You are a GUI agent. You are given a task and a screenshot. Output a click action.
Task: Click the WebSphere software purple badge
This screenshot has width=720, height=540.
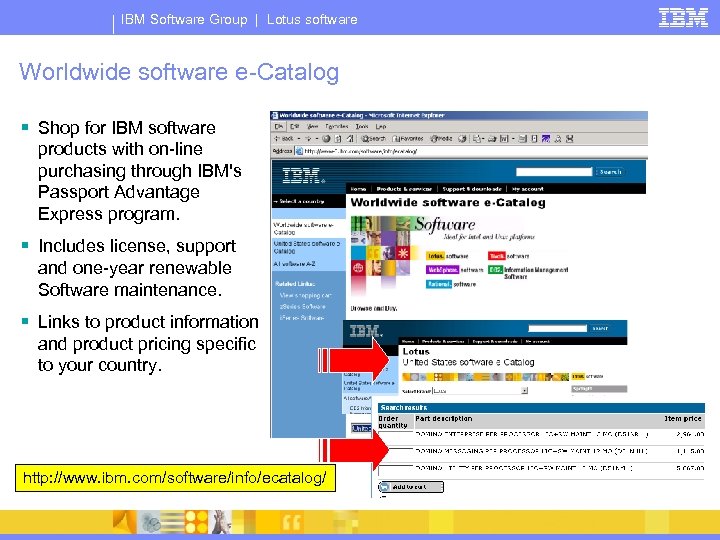point(455,270)
